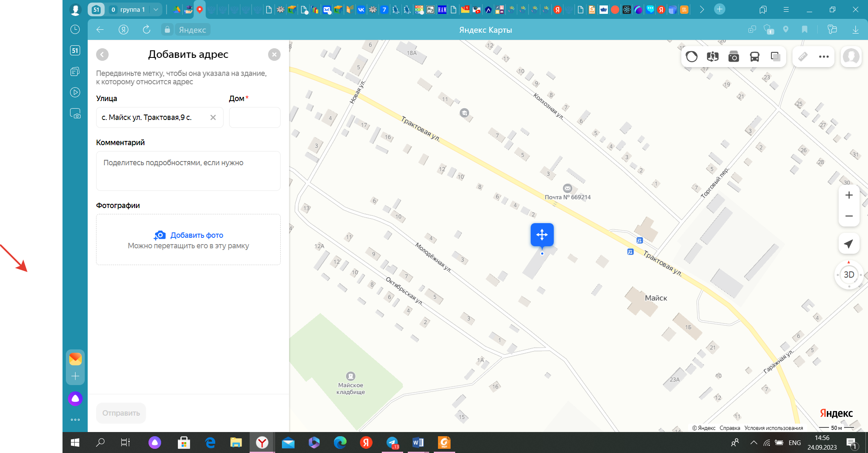Open a new browser tab
The image size is (868, 453).
(719, 9)
